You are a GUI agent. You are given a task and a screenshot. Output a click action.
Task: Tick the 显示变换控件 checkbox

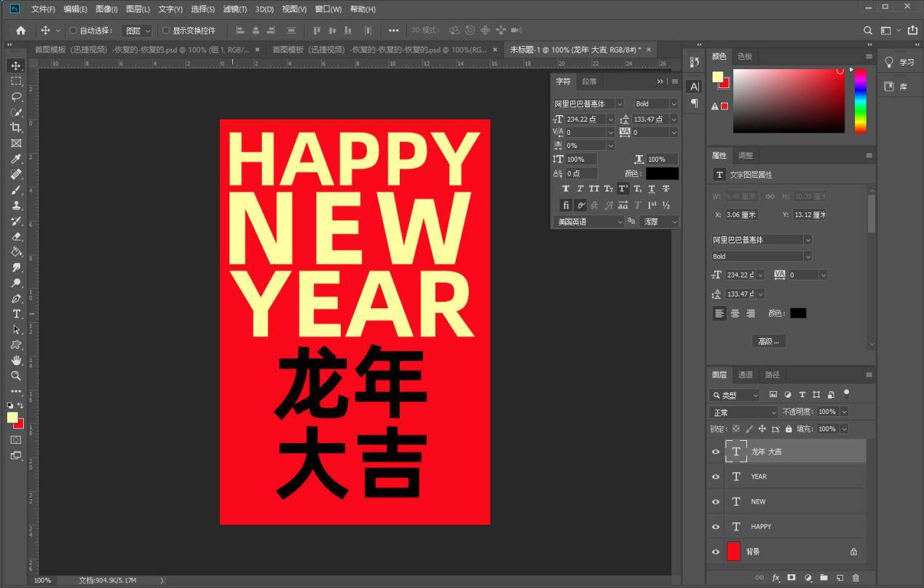point(166,31)
